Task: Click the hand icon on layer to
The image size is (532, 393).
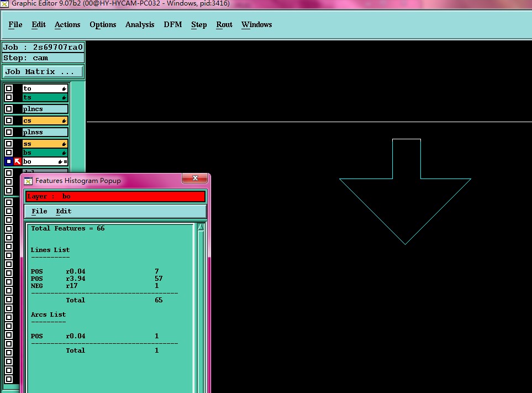Action: pos(64,88)
